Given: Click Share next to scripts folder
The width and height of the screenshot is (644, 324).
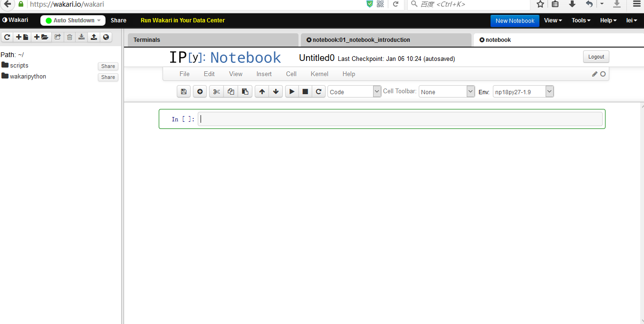Looking at the screenshot, I should (108, 66).
